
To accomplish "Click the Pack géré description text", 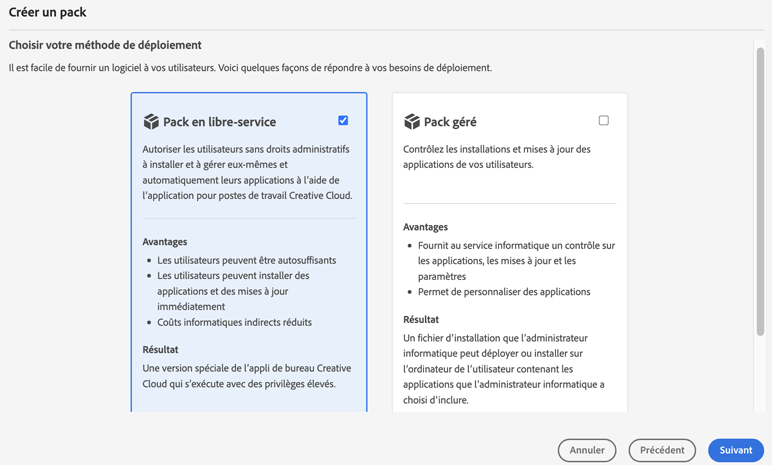I will pos(497,157).
